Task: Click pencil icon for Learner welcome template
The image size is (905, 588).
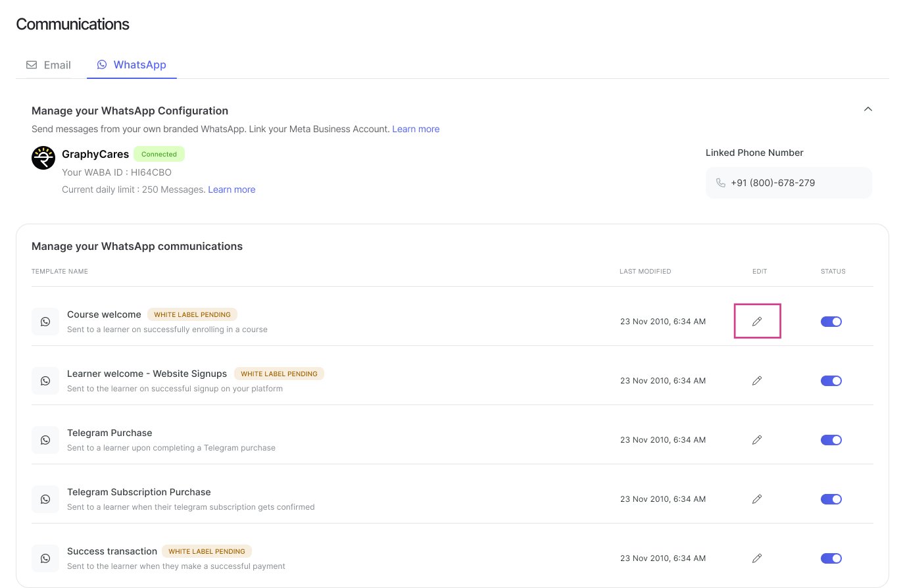Action: (x=757, y=381)
